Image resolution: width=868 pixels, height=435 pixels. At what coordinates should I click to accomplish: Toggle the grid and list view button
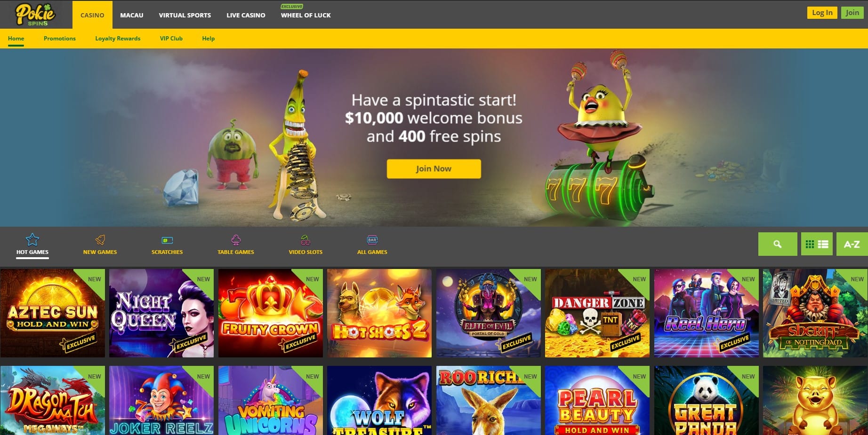click(x=817, y=244)
